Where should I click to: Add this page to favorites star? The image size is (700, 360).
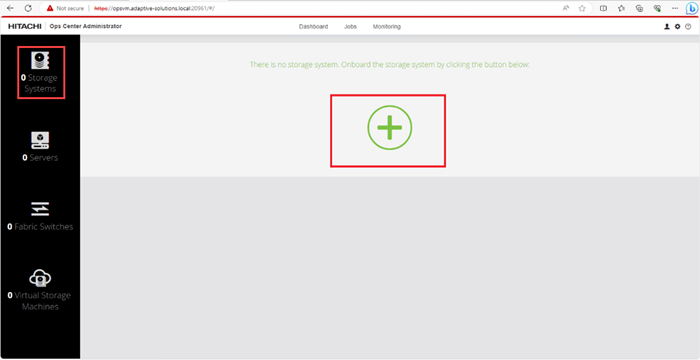582,8
